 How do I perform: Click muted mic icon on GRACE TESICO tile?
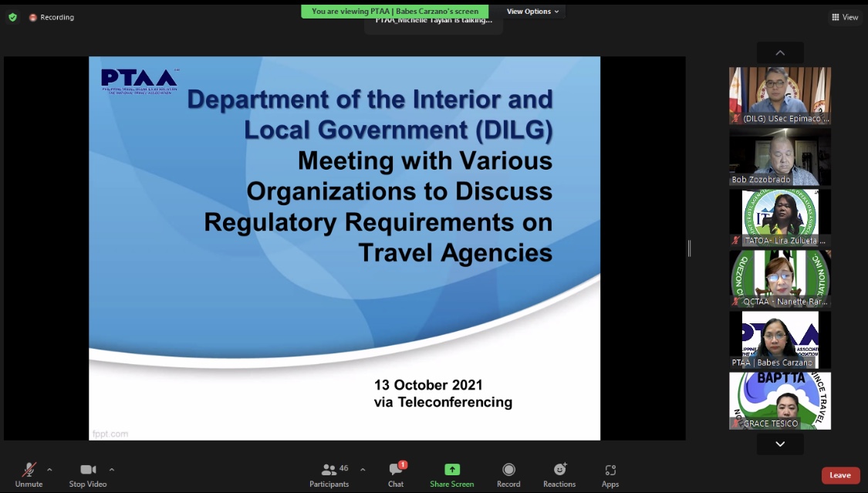[x=736, y=424]
